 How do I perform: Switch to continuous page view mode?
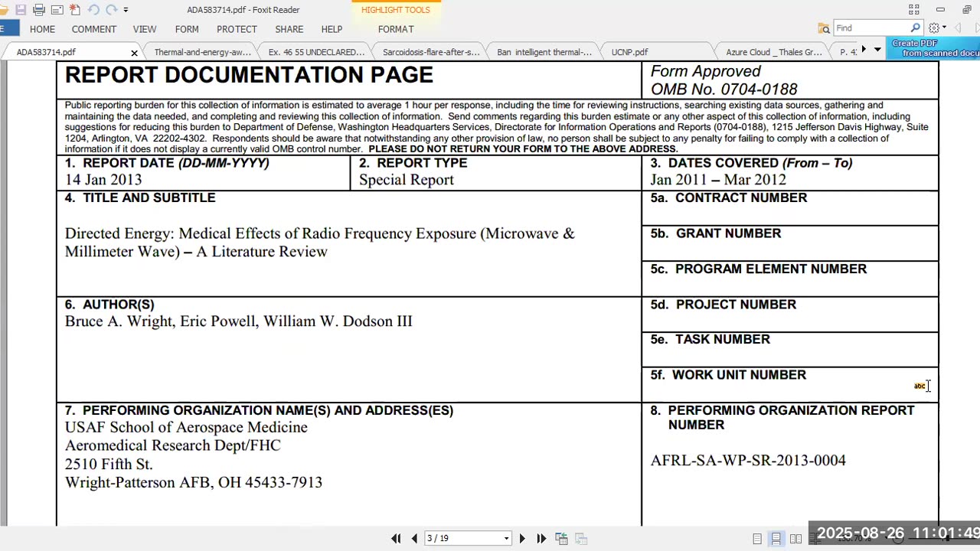click(x=776, y=539)
